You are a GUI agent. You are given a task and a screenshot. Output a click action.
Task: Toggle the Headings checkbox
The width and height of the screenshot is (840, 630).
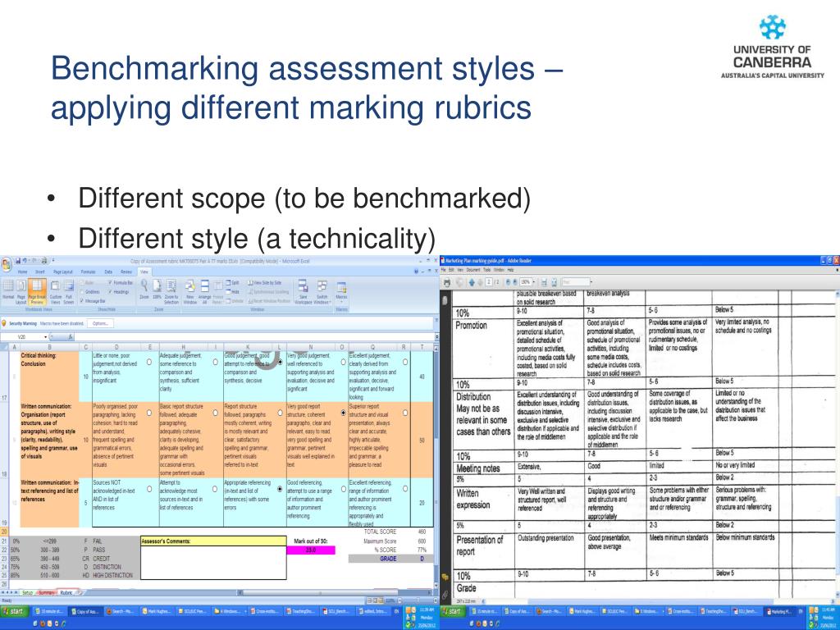119,291
